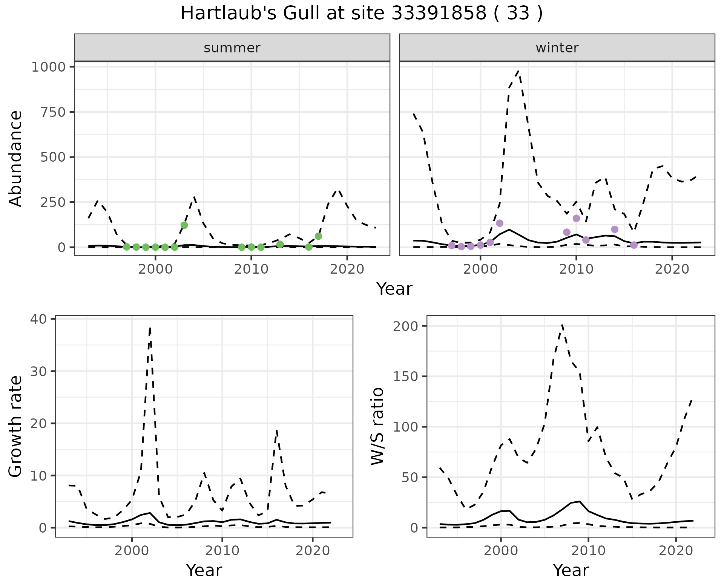
Task: Click the summer facet header strip
Action: pos(232,48)
